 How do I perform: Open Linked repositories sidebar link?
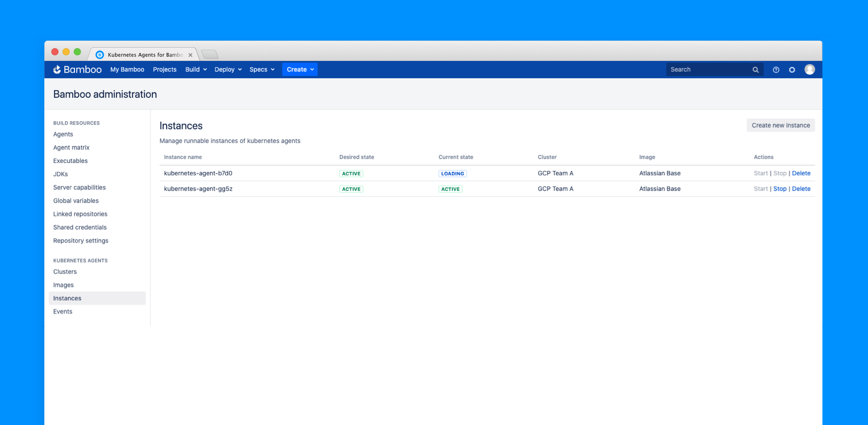point(80,214)
